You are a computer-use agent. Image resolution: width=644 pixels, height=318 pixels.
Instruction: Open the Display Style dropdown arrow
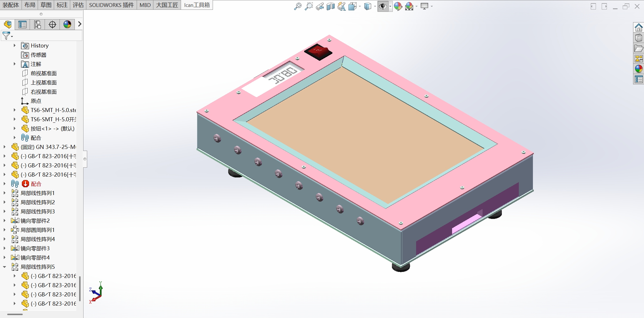coord(375,6)
